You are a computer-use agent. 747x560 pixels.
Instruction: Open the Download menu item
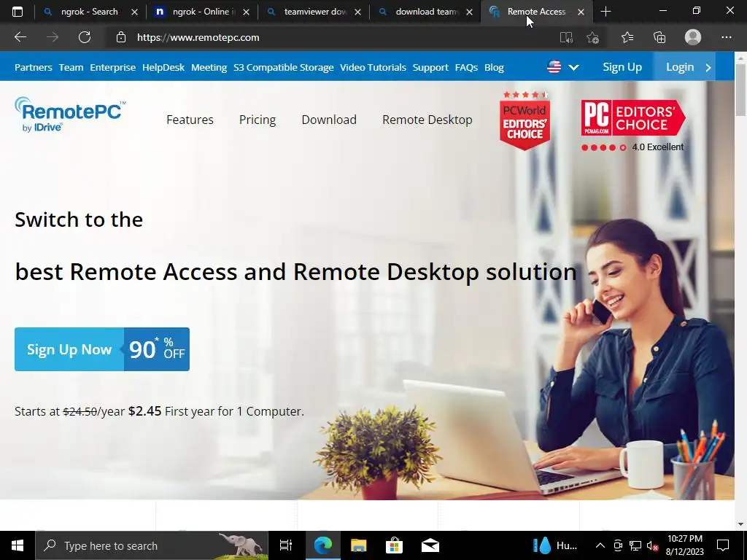[x=329, y=120]
